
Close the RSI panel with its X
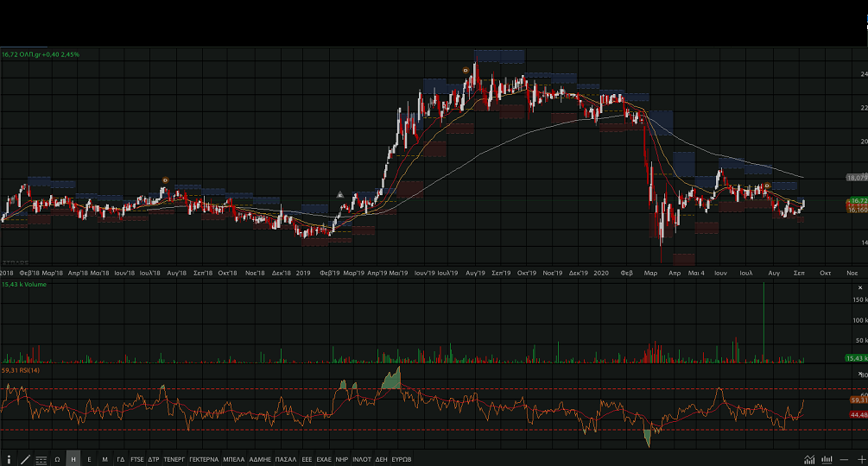click(x=859, y=374)
